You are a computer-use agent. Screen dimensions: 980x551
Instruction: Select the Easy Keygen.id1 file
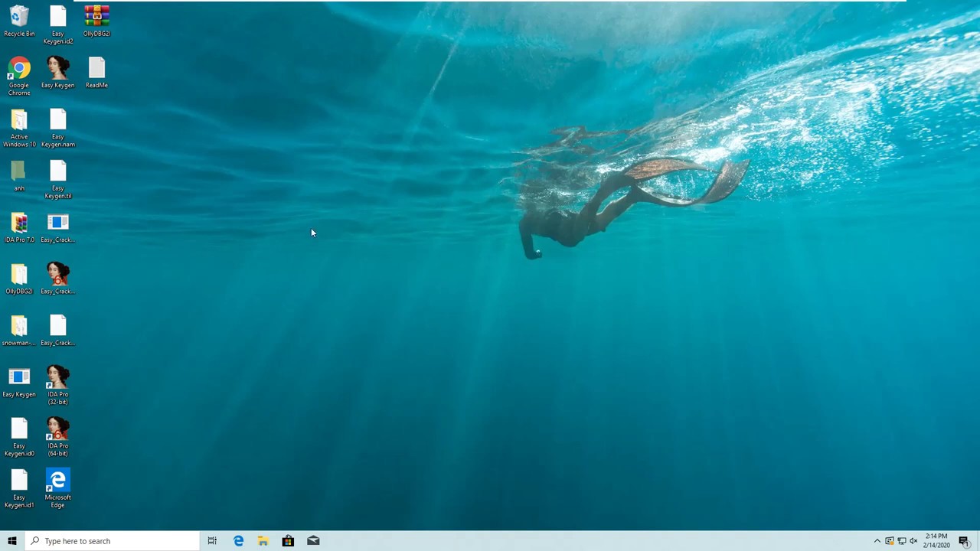pyautogui.click(x=19, y=489)
